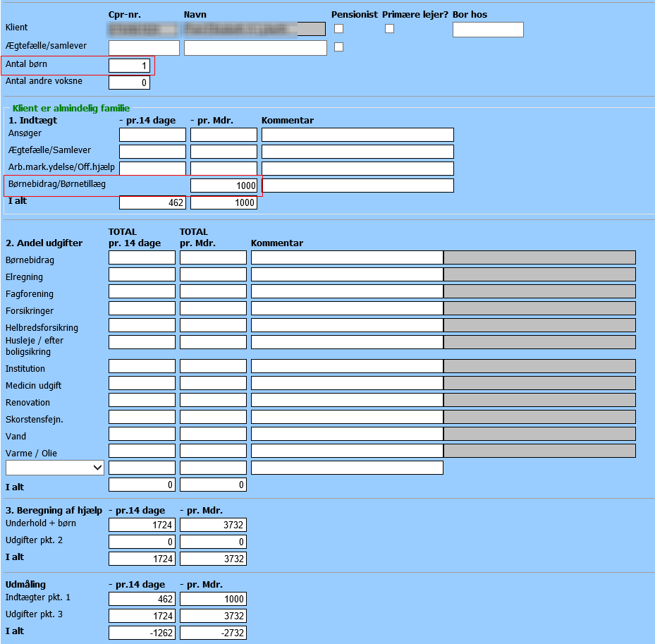
Task: Click 'Klient er almindelig familie' heading
Action: pyautogui.click(x=71, y=108)
